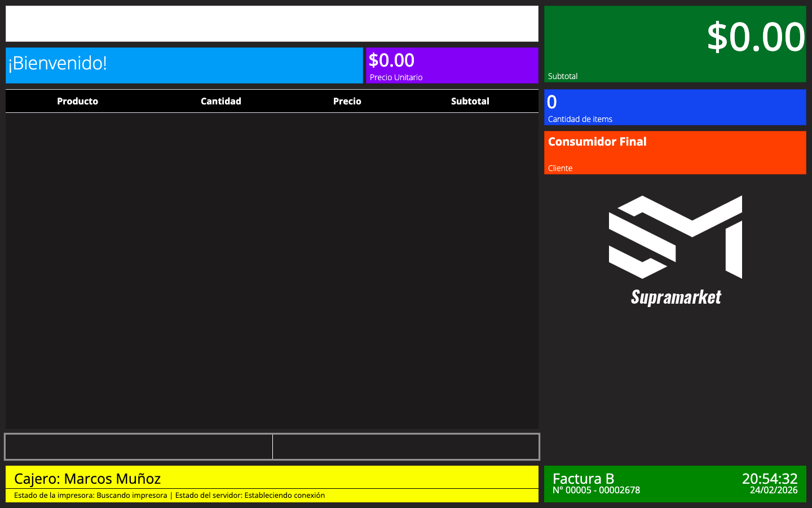Screen dimensions: 812x508
Task: Sort by the Precio column header
Action: click(x=347, y=101)
